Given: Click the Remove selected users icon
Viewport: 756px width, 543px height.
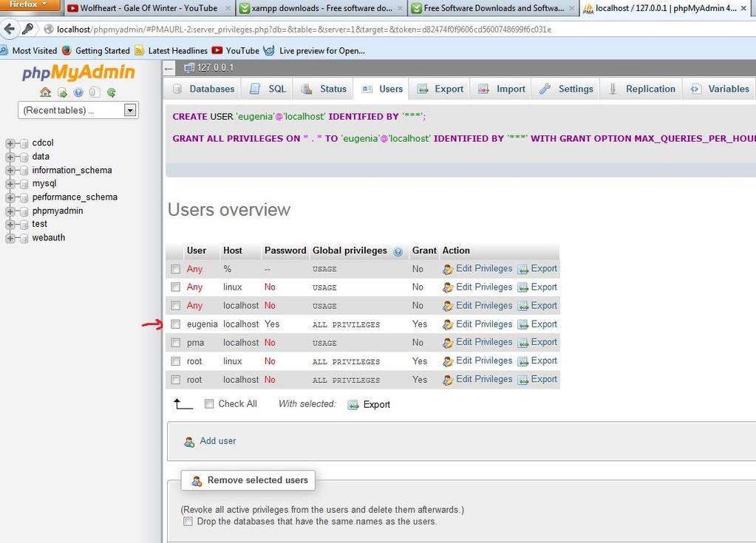Looking at the screenshot, I should (x=197, y=481).
